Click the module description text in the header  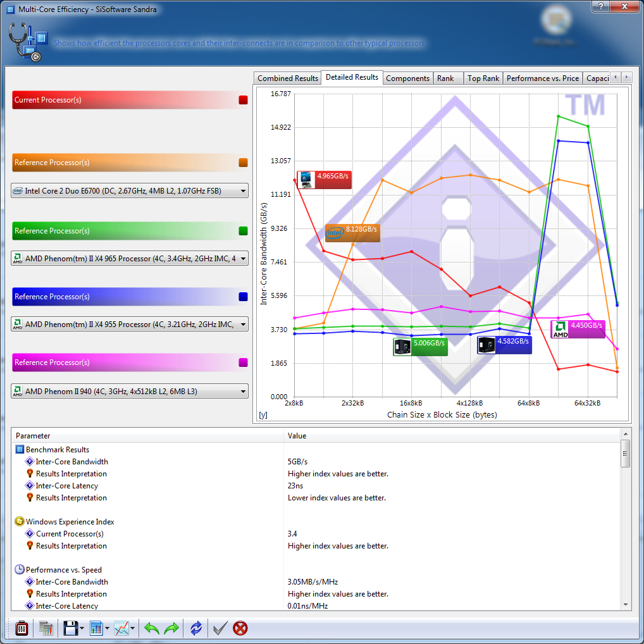pyautogui.click(x=239, y=43)
